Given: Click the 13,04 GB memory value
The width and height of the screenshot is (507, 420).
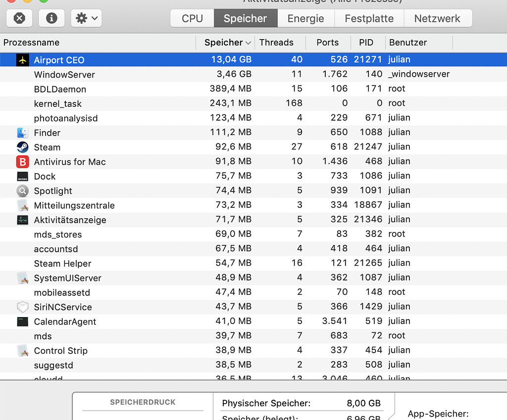Looking at the screenshot, I should [231, 59].
